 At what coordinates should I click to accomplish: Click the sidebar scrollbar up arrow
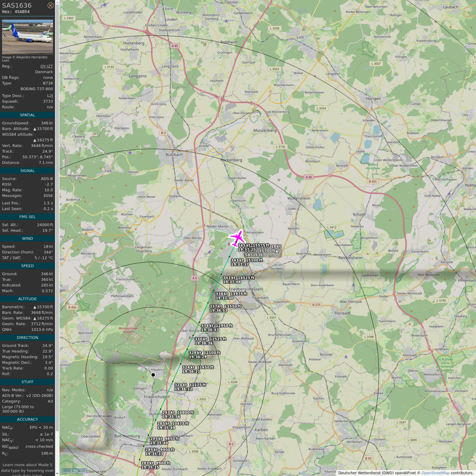click(57, 2)
